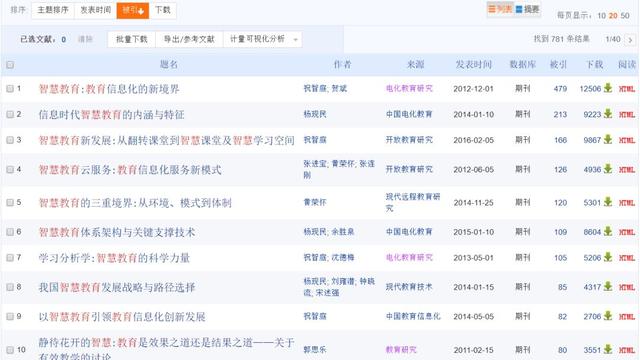Open author 郭思乐
Screen dimensions: 640x360
(x=315, y=349)
